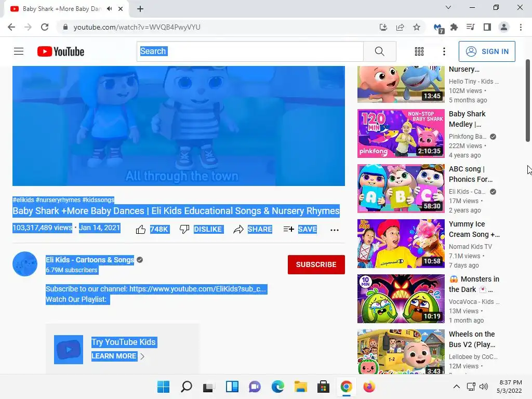Viewport: 532px width, 399px height.
Task: Click LEARN MORE for YouTube Kids
Action: pos(114,356)
